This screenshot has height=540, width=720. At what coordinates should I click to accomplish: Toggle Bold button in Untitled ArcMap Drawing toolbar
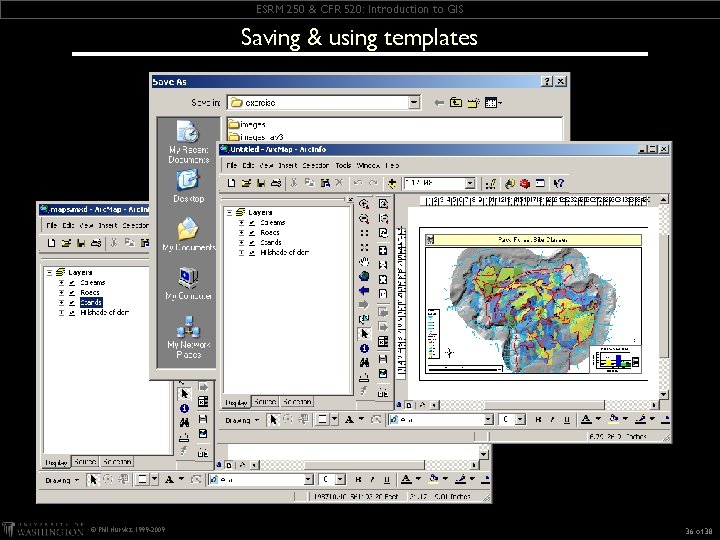coord(539,420)
